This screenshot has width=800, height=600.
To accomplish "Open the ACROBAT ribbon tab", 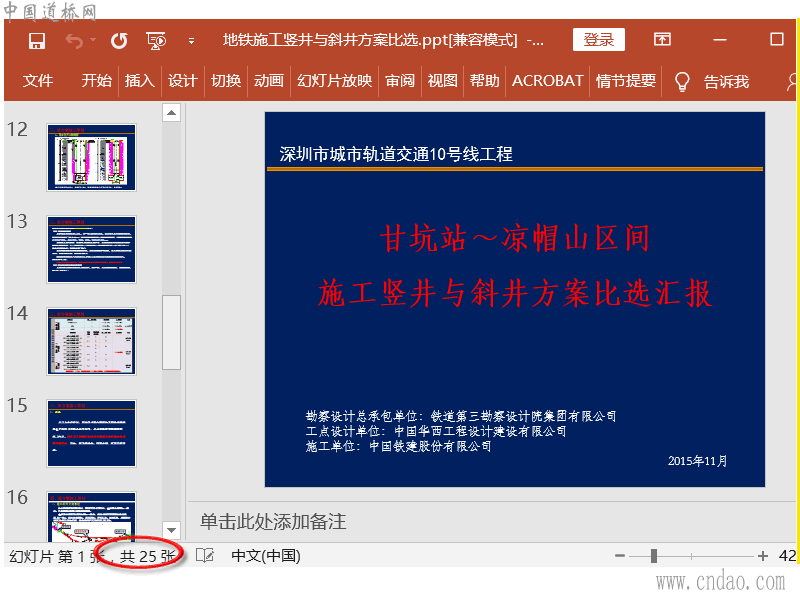I will coord(547,81).
